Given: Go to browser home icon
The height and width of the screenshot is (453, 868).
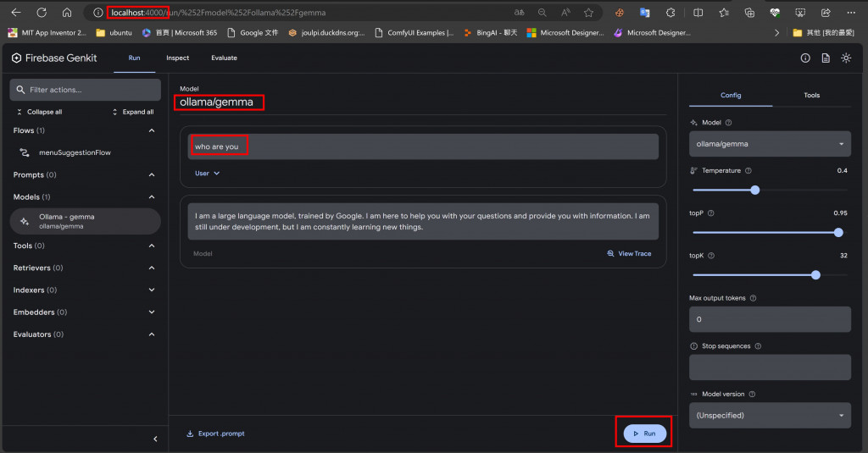Looking at the screenshot, I should click(67, 12).
